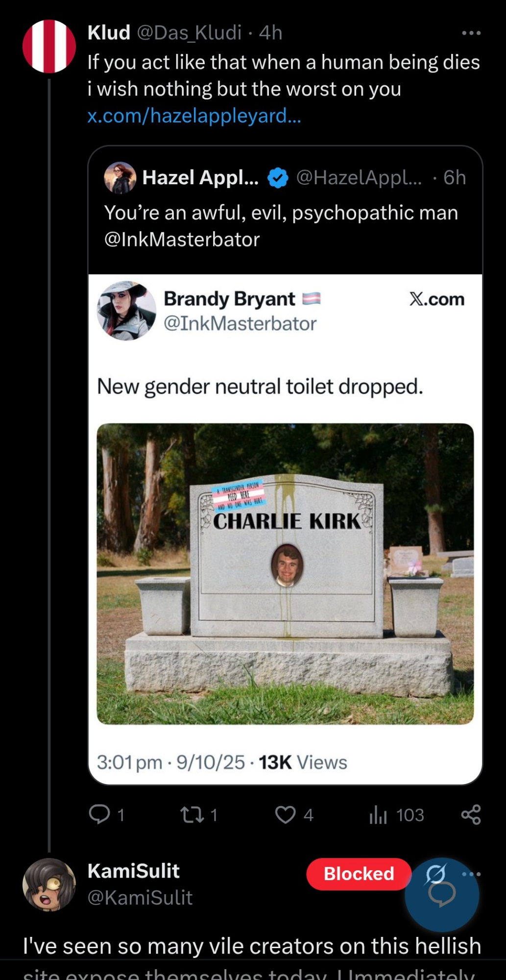506x980 pixels.
Task: Share Klud's tweet using the share icon
Action: 471,815
